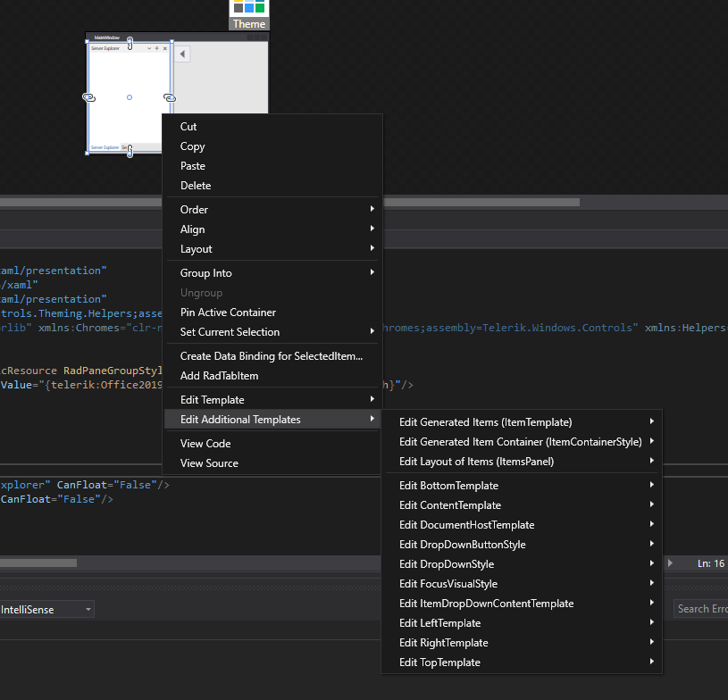Select Add RadTabItem menu entry

pyautogui.click(x=220, y=376)
